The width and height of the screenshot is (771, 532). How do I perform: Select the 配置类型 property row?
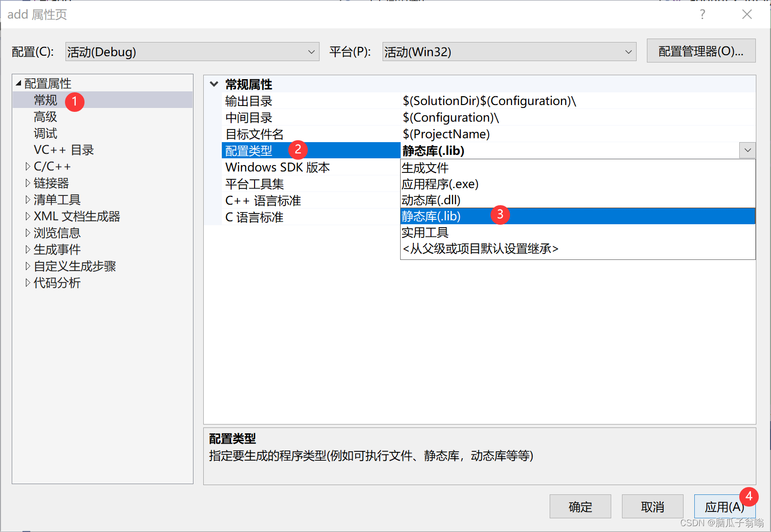(x=311, y=150)
